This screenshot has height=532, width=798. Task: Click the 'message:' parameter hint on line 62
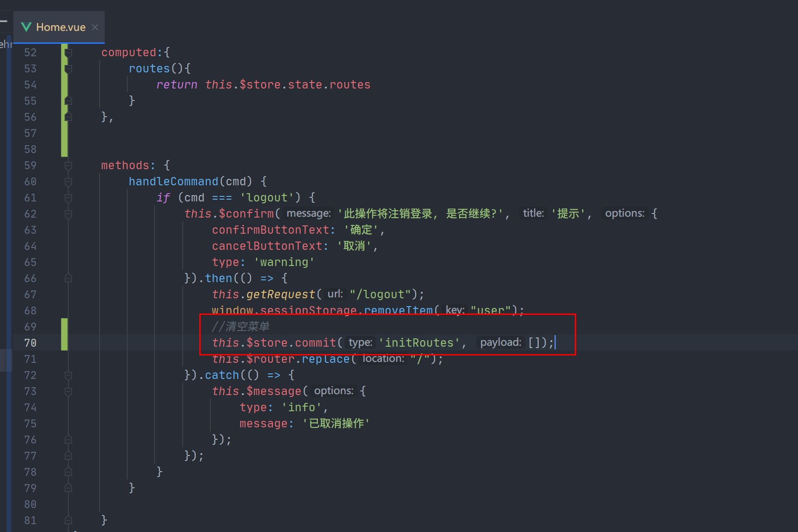309,213
